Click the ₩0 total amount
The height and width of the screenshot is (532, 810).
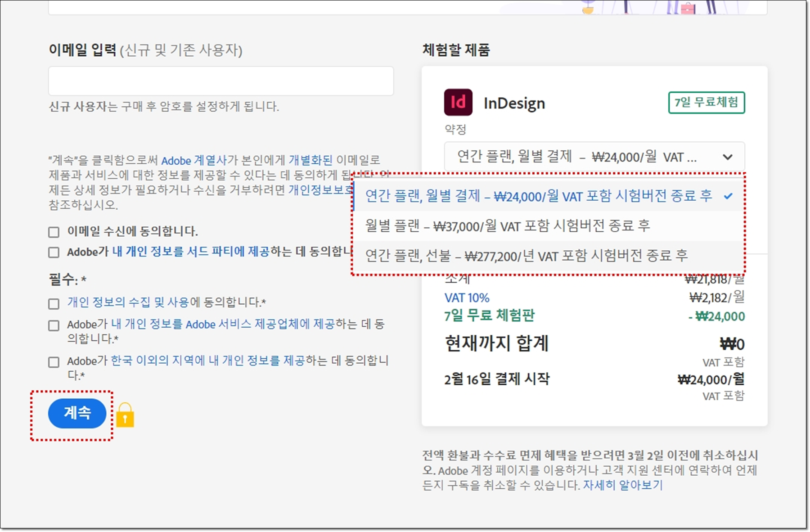[732, 344]
